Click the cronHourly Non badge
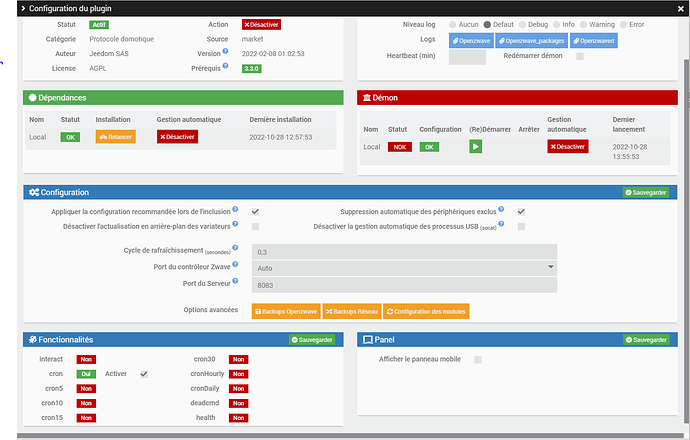The width and height of the screenshot is (690, 440). point(239,374)
